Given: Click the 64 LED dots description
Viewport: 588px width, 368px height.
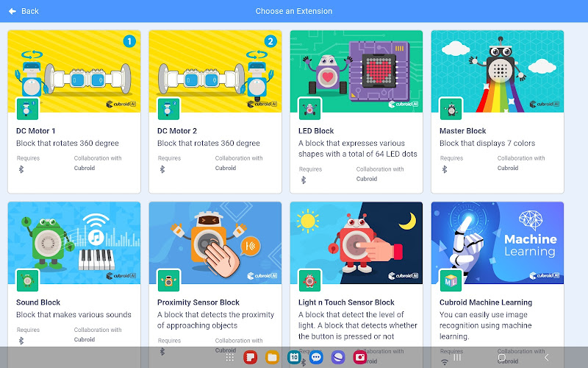Looking at the screenshot, I should pyautogui.click(x=358, y=149).
